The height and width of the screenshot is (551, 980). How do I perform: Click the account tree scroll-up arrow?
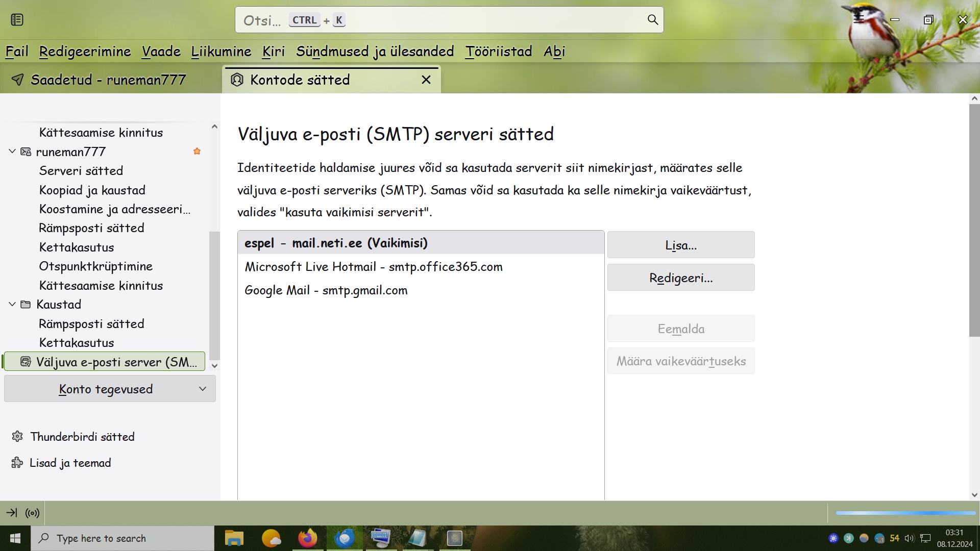(214, 127)
